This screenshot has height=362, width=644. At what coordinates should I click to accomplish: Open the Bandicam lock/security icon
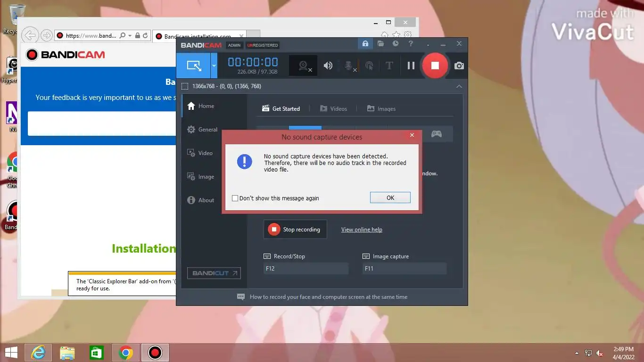click(x=365, y=44)
